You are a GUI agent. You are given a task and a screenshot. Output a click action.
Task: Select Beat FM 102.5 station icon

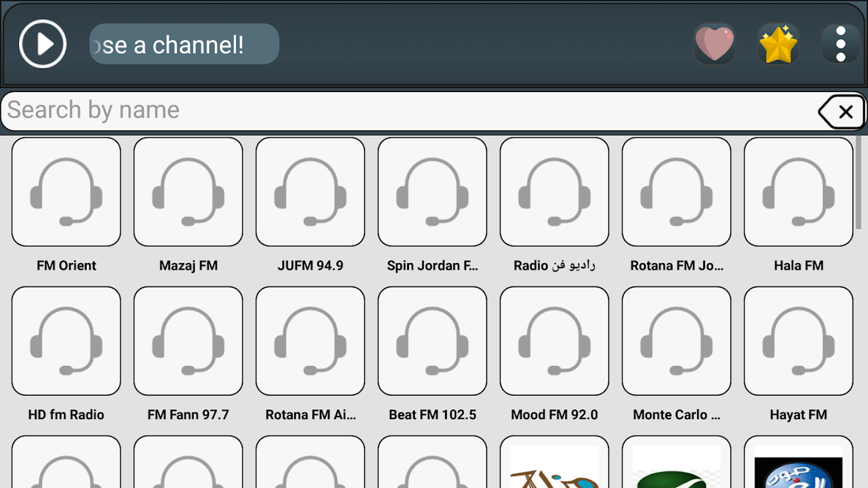[x=432, y=341]
